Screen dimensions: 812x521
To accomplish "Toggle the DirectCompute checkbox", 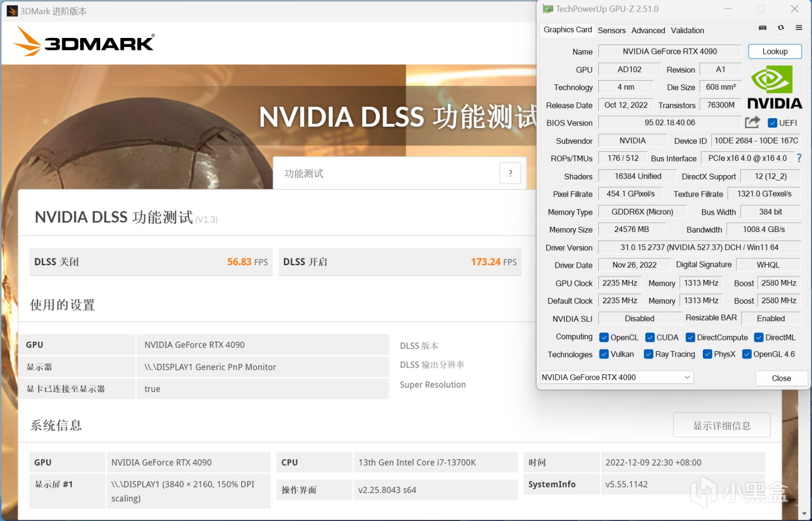I will (690, 337).
